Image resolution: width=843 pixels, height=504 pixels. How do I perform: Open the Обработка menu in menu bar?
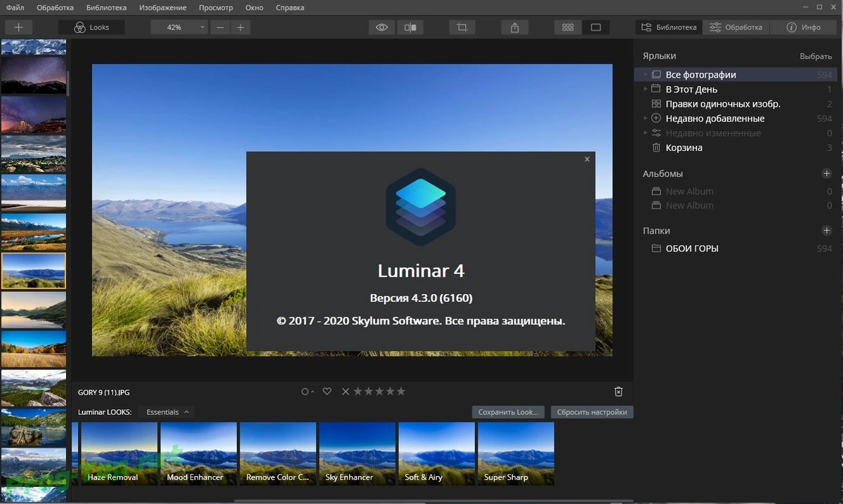[55, 8]
